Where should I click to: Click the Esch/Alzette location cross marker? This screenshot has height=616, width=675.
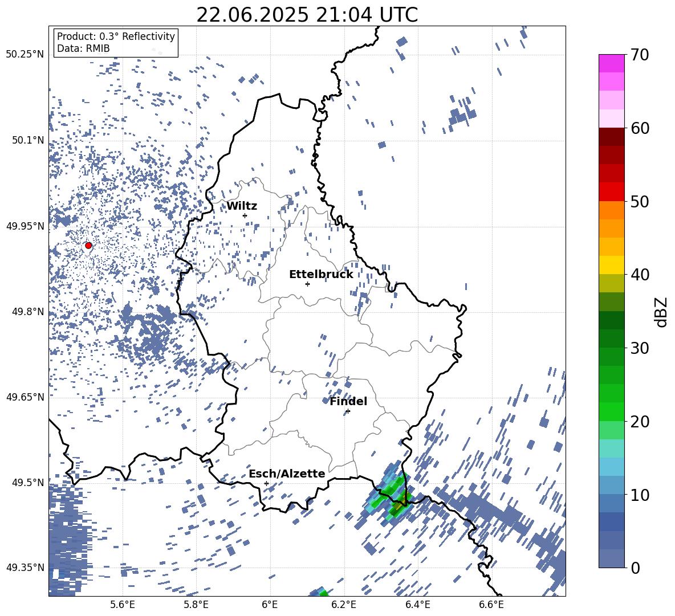pyautogui.click(x=266, y=483)
